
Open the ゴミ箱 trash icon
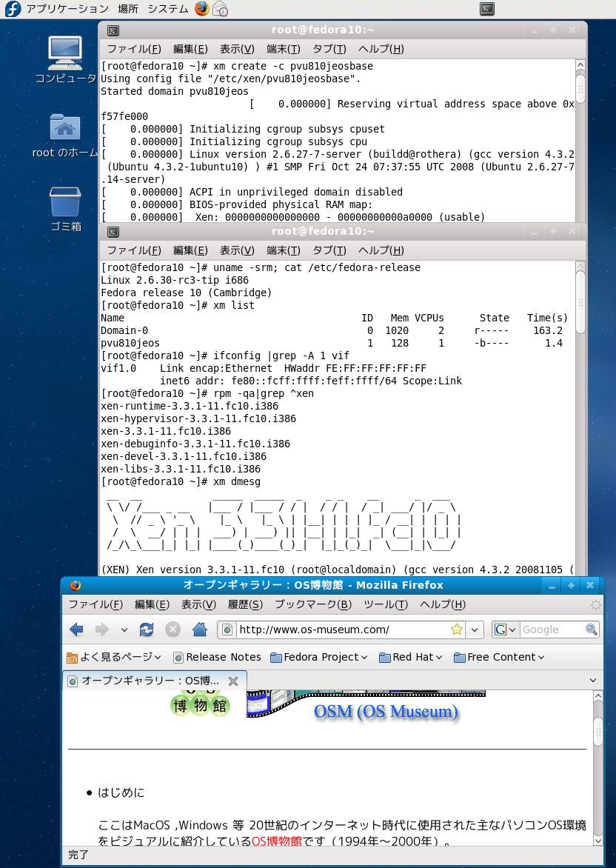(65, 209)
